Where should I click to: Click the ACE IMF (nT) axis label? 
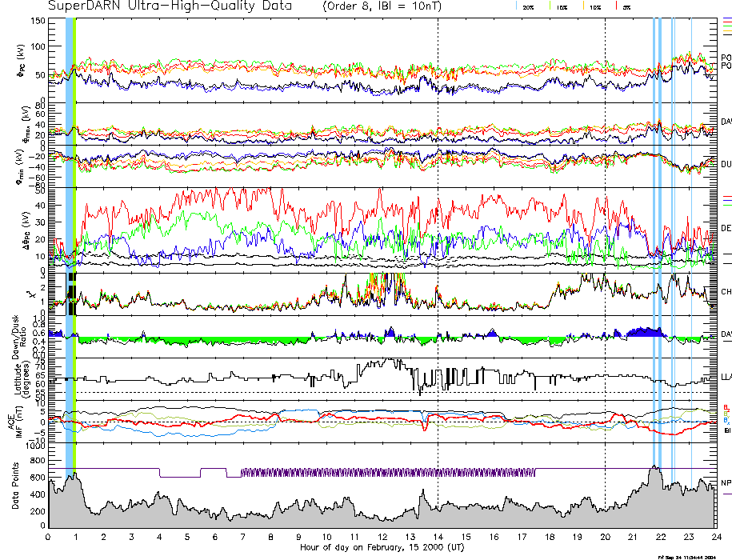pyautogui.click(x=16, y=419)
